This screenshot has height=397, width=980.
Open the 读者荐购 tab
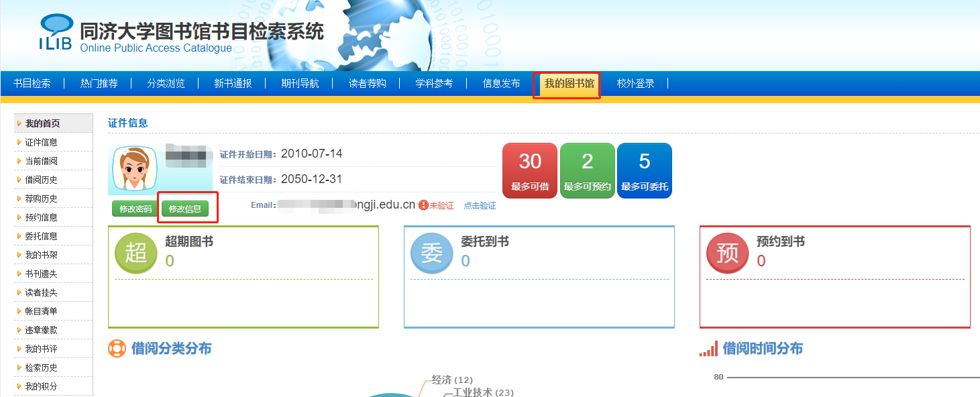click(x=367, y=84)
